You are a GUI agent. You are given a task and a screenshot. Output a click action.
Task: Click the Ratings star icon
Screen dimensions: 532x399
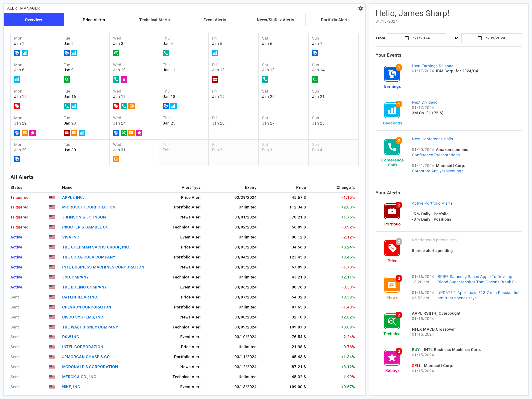point(392,358)
